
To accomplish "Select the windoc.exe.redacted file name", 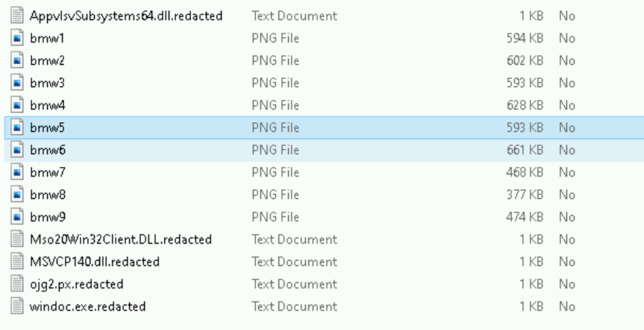I will pos(88,306).
